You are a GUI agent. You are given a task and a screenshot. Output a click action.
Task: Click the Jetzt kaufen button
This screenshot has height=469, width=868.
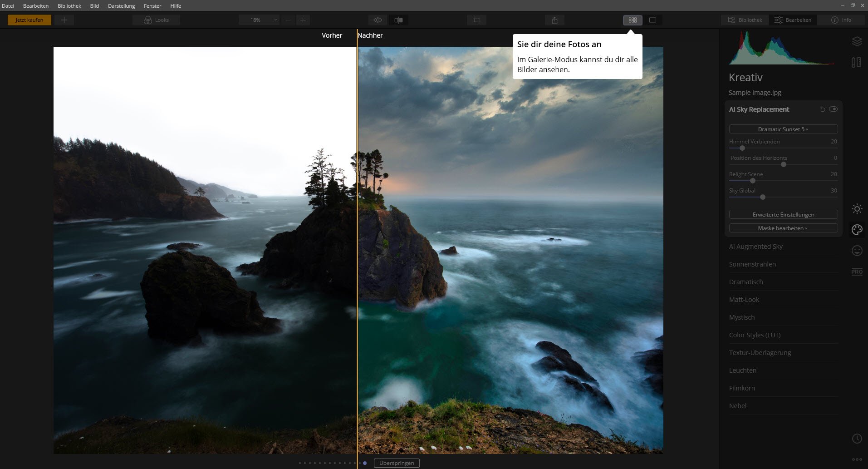tap(29, 20)
